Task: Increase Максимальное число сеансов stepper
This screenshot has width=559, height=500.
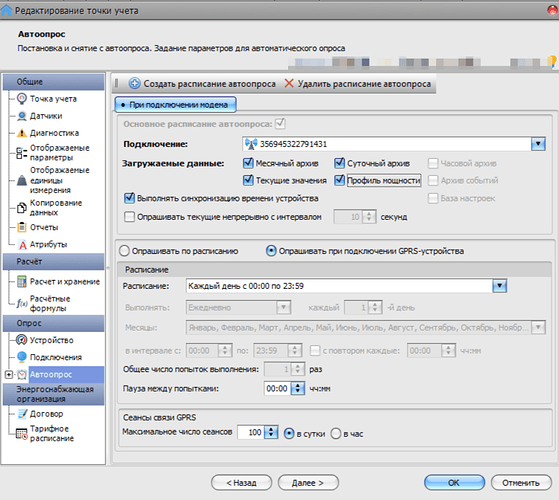Action: pos(271,429)
